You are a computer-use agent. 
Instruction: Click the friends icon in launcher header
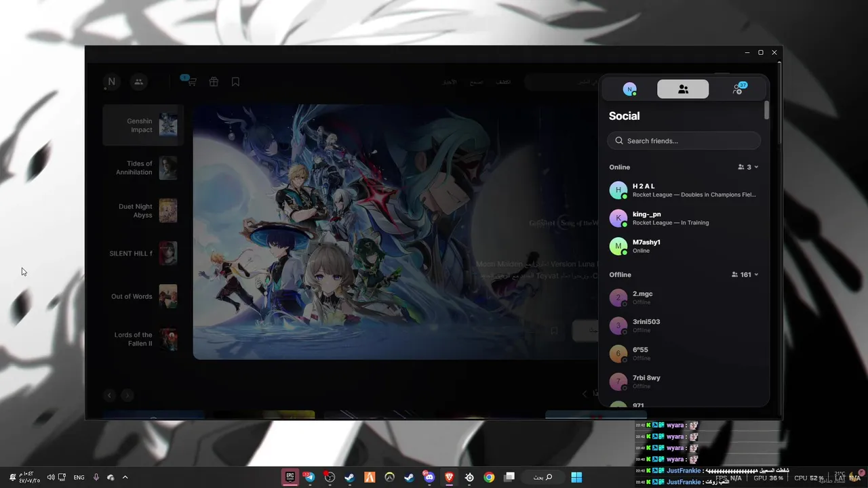click(138, 82)
